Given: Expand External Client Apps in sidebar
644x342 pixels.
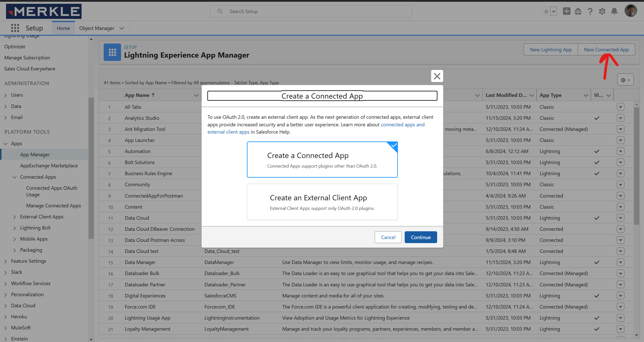Looking at the screenshot, I should pyautogui.click(x=15, y=217).
